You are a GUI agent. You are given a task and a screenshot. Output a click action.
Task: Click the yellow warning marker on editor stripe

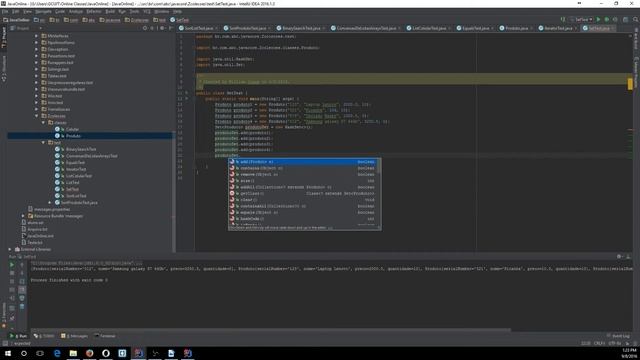click(630, 84)
